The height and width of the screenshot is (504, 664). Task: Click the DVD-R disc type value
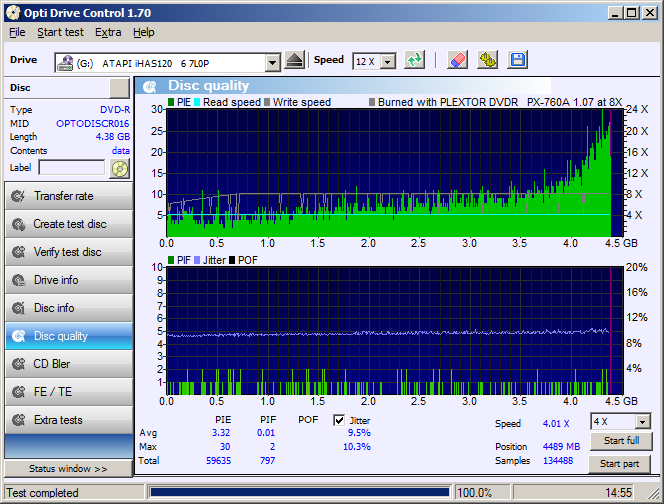pyautogui.click(x=115, y=110)
